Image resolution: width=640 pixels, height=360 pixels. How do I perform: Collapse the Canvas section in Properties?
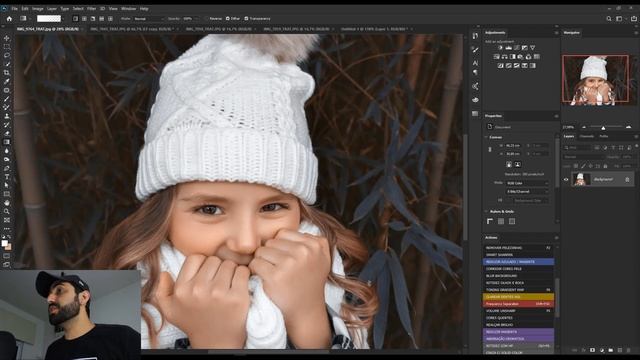click(x=486, y=137)
